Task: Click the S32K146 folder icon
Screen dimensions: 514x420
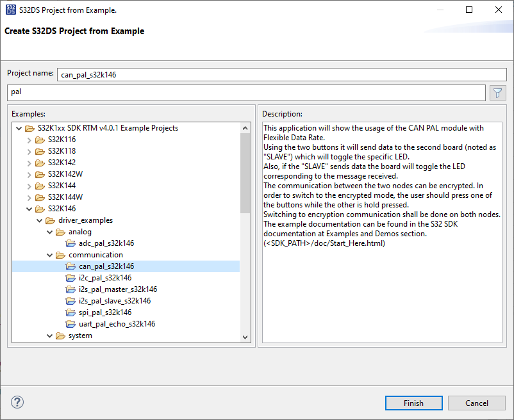Action: point(40,209)
